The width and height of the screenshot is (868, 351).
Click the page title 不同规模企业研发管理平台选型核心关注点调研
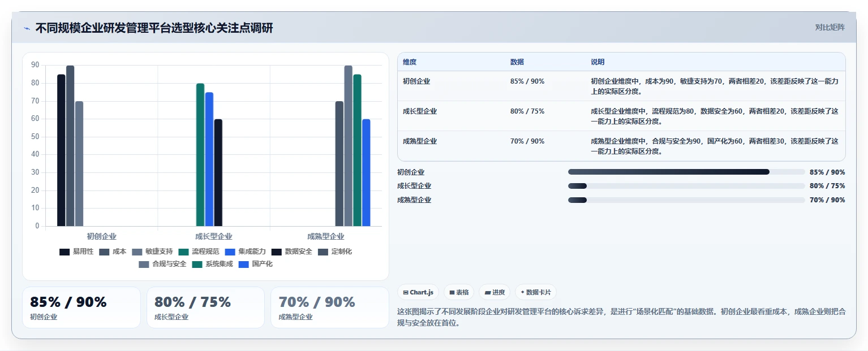pyautogui.click(x=154, y=28)
